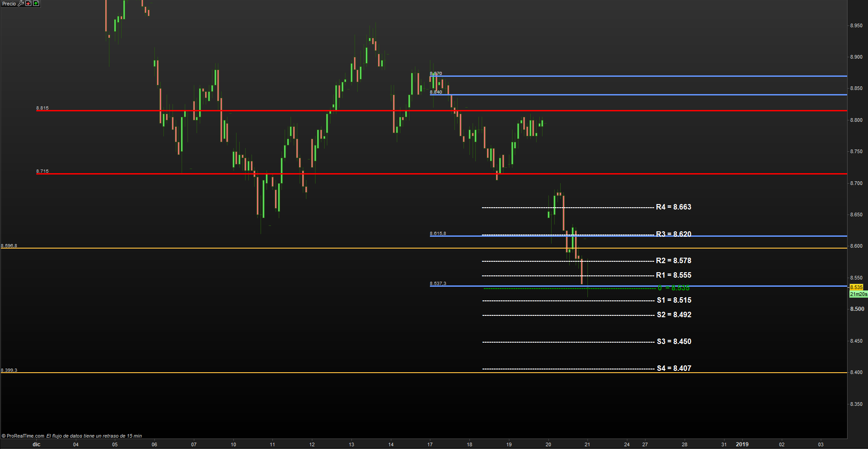Click the red down-arrow icon beside Precio
868x449 pixels.
tap(28, 3)
